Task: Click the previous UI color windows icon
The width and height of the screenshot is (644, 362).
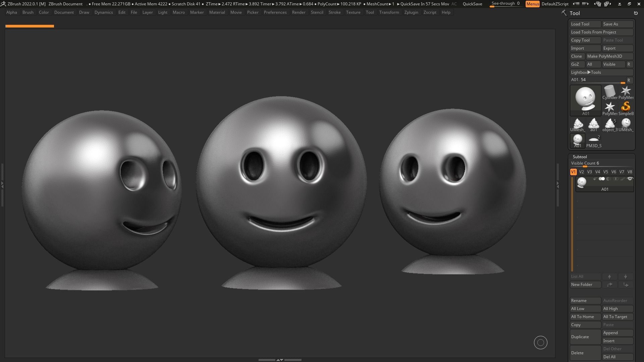Action: tap(597, 4)
